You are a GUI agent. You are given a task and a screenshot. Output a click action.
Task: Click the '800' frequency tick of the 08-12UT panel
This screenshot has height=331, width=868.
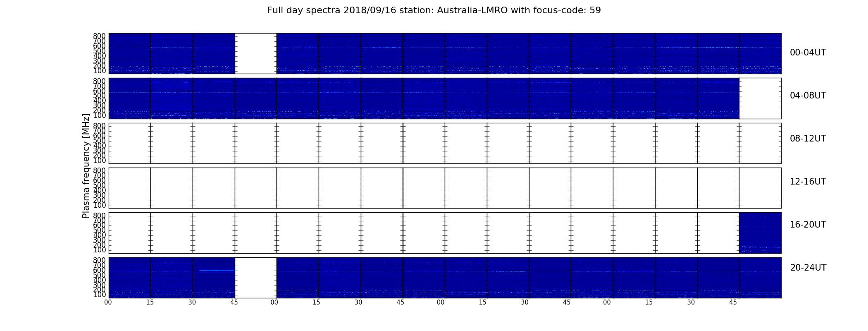coord(99,125)
